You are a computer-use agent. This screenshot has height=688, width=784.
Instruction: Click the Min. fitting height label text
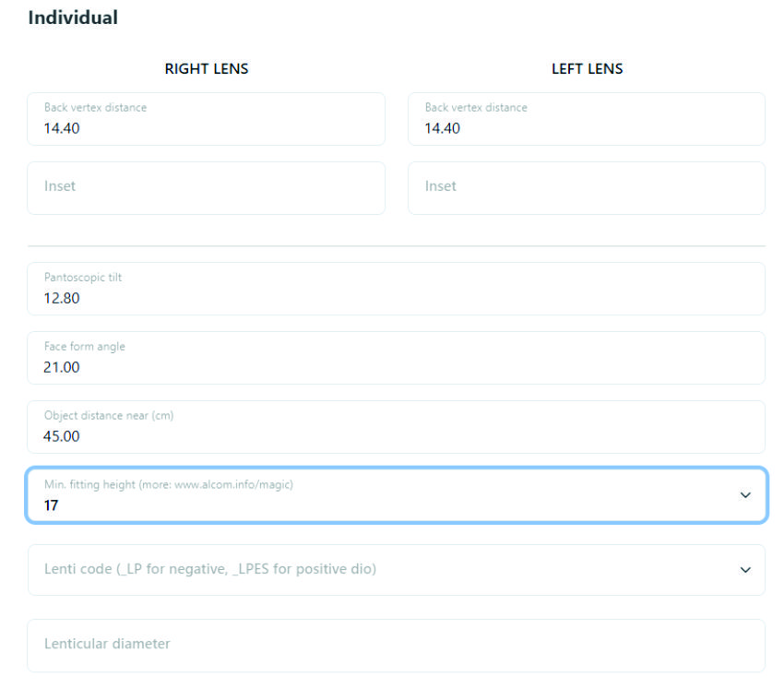[175, 485]
